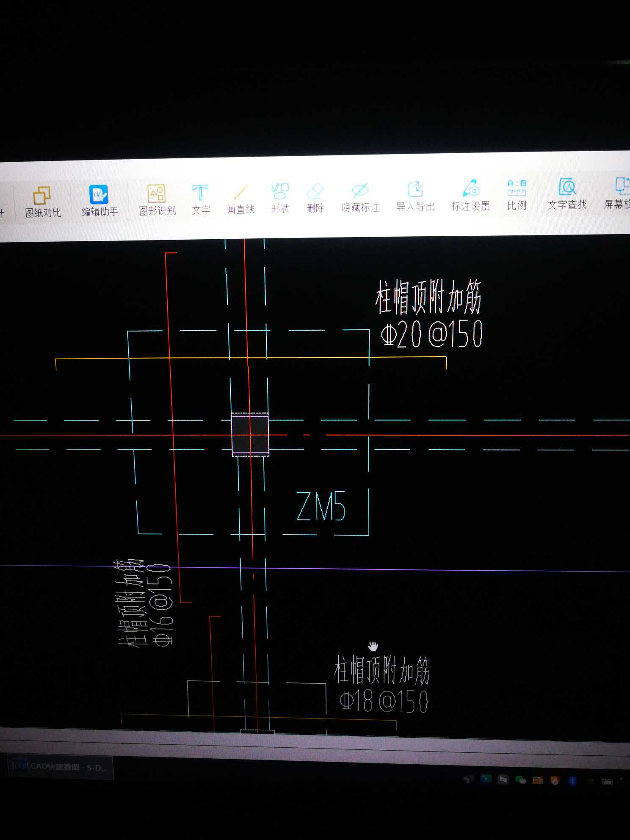This screenshot has height=840, width=630.
Task: Choose the 文字 text annotation tool
Action: click(201, 199)
